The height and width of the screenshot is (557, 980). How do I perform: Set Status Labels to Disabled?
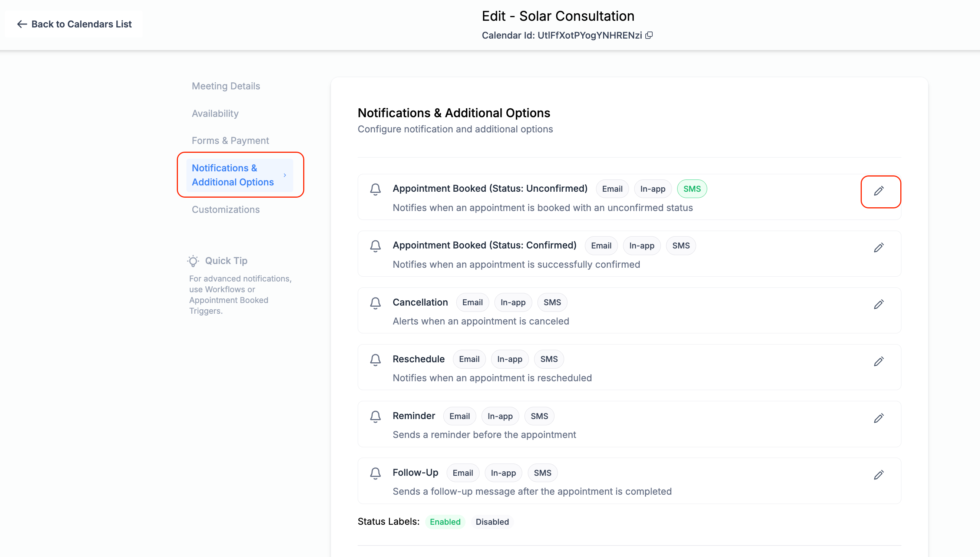coord(492,522)
